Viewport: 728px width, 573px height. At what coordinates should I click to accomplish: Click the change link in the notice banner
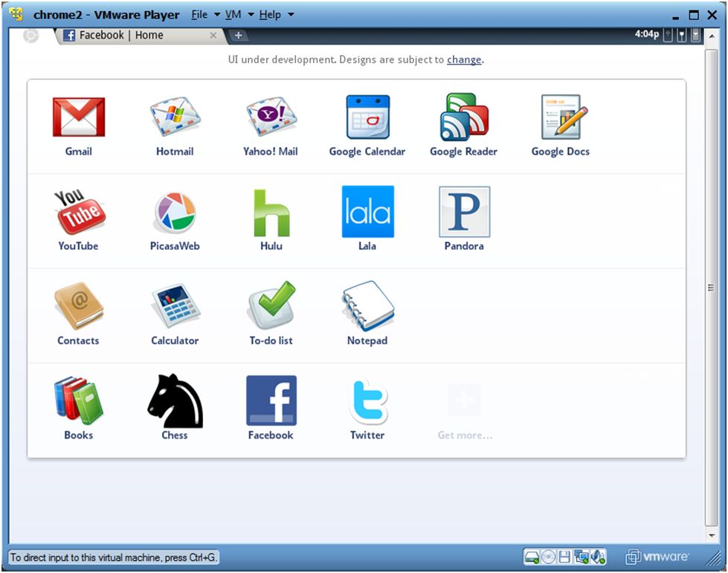tap(463, 59)
